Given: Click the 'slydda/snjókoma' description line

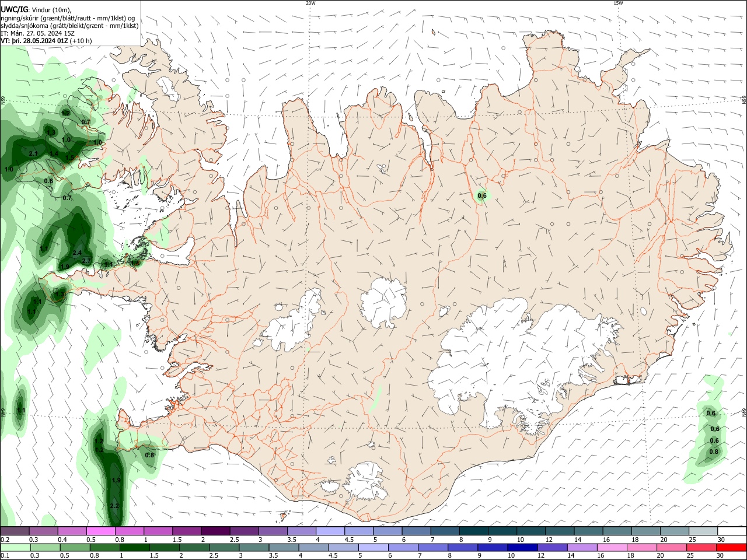Looking at the screenshot, I should click(x=69, y=26).
